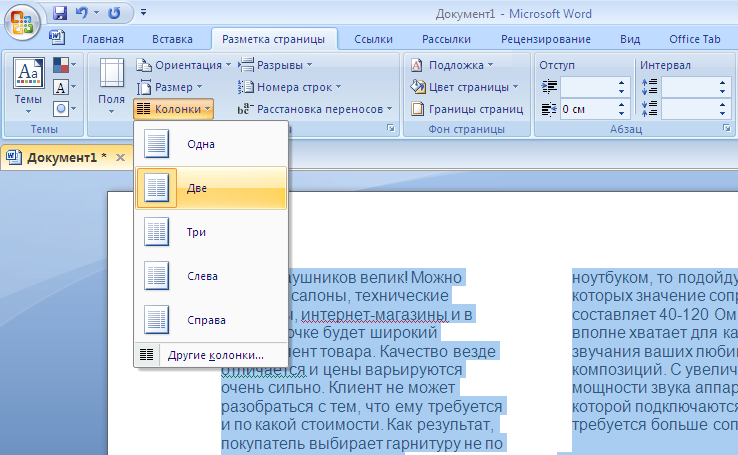Click the Word icon below Office button
This screenshot has height=455, width=738.
[x=57, y=37]
